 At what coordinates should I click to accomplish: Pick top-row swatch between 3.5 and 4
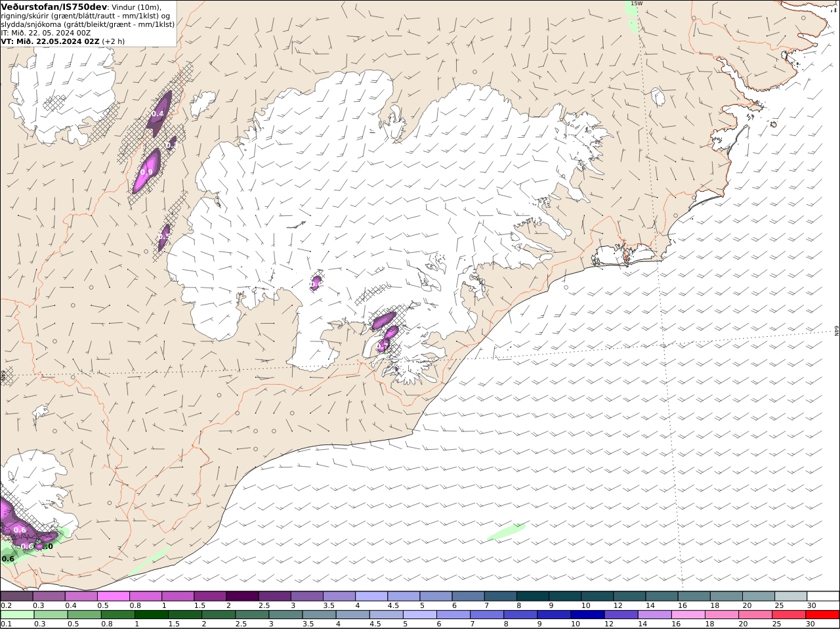[339, 596]
